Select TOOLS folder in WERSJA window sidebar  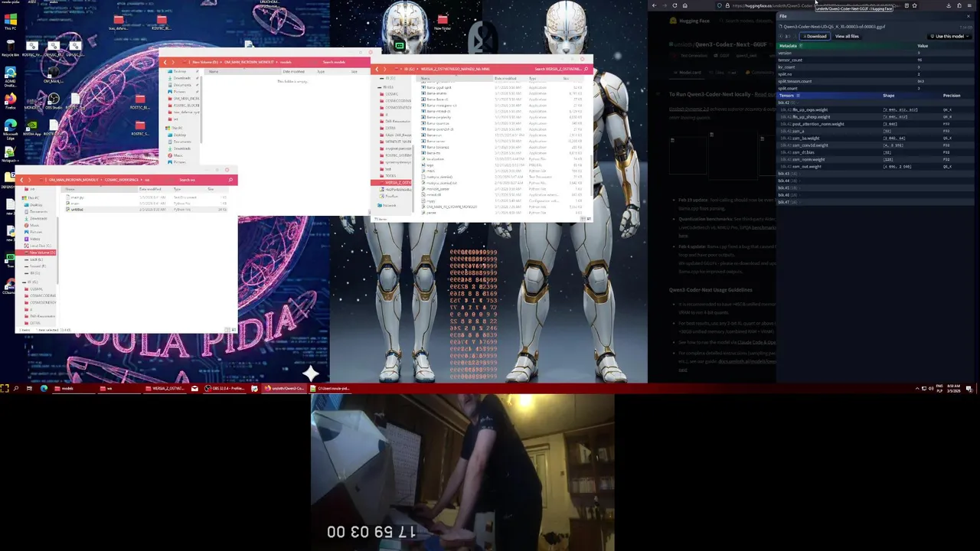tap(389, 176)
